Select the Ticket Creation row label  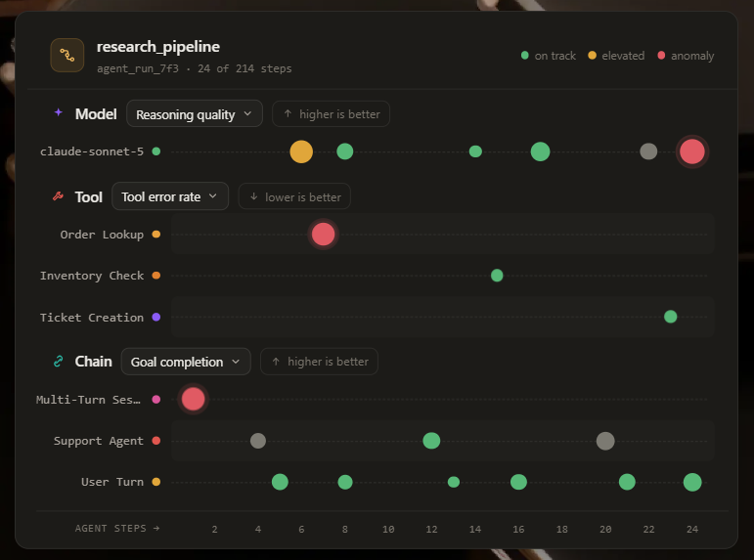pyautogui.click(x=92, y=318)
